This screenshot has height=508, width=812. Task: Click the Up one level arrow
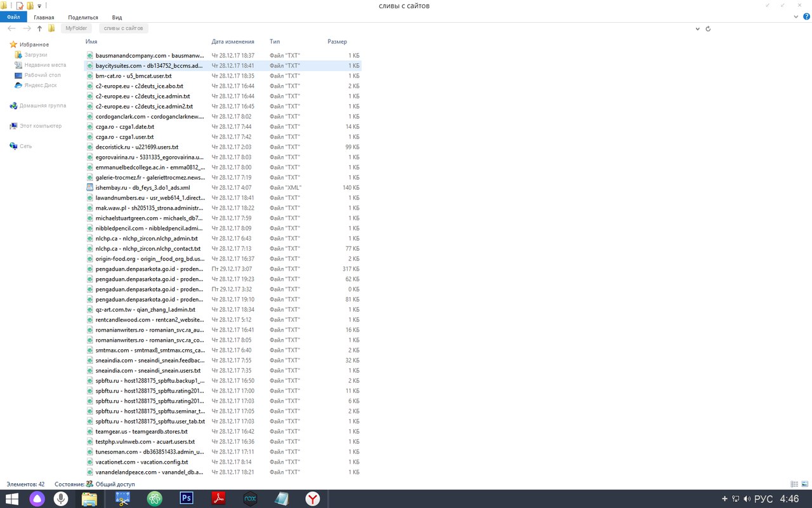[39, 29]
